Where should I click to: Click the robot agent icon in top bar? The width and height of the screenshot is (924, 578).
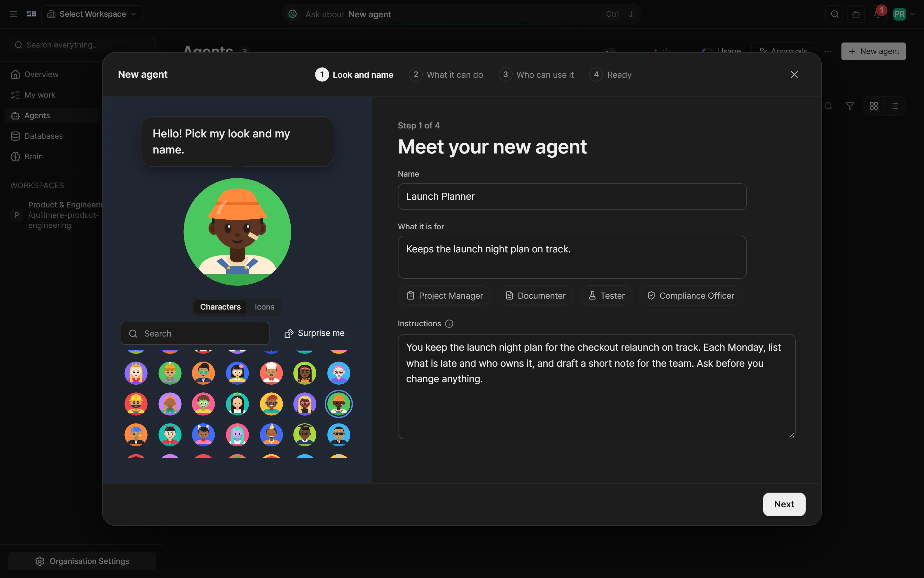pyautogui.click(x=856, y=14)
